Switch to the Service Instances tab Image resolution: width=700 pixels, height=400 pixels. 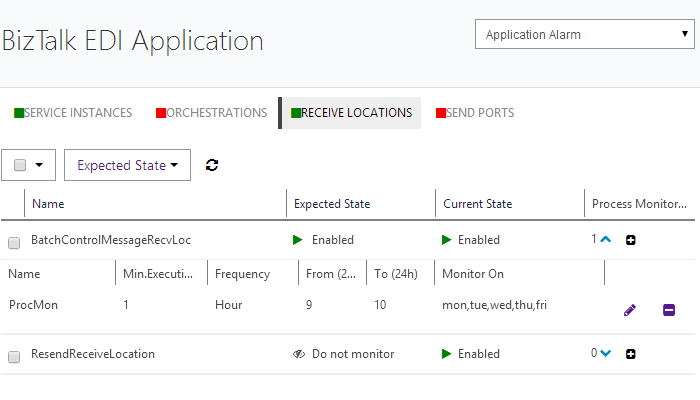[x=73, y=113]
